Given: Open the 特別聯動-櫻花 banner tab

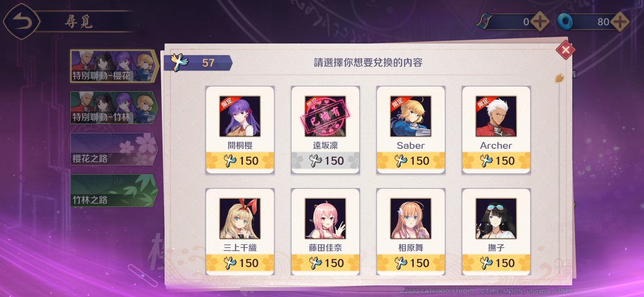Looking at the screenshot, I should click(115, 67).
